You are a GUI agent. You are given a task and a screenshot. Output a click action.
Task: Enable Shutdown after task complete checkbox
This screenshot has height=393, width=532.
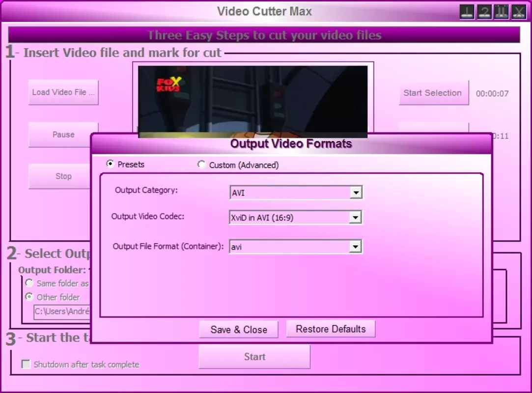click(x=26, y=364)
